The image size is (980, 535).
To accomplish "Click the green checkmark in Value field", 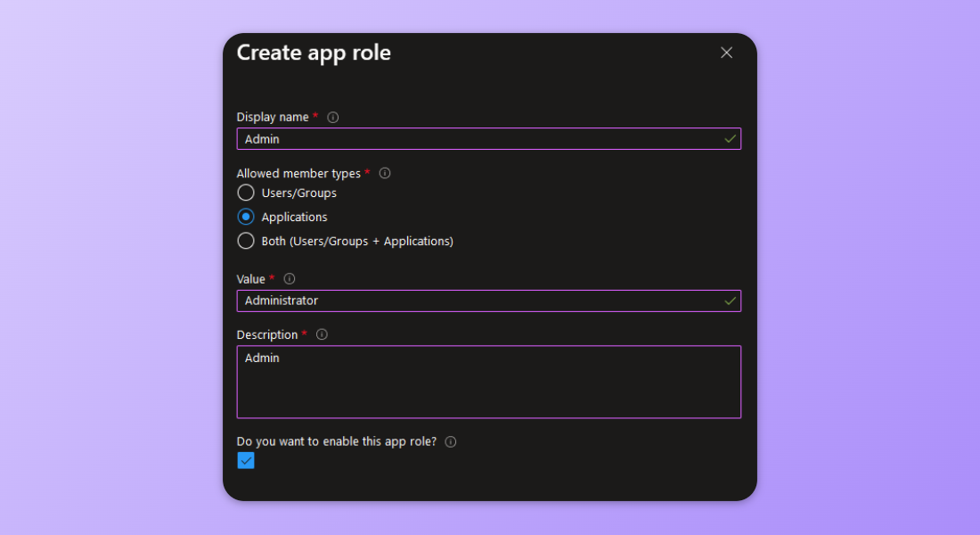I will (x=729, y=300).
